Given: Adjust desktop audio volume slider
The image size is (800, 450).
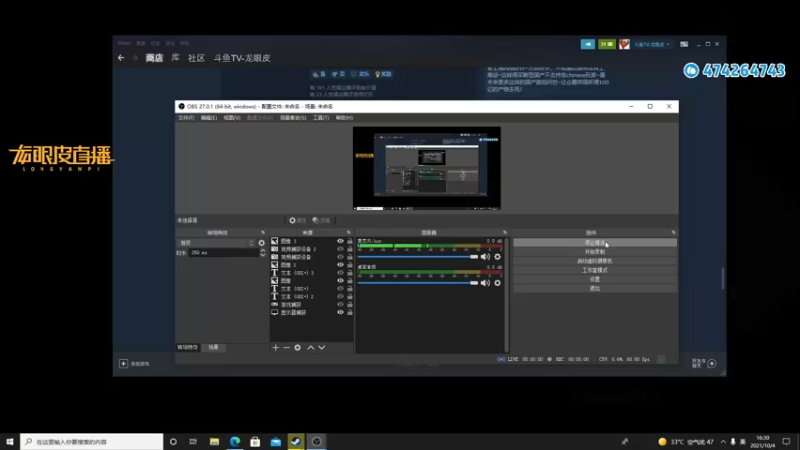Looking at the screenshot, I should coord(417,283).
